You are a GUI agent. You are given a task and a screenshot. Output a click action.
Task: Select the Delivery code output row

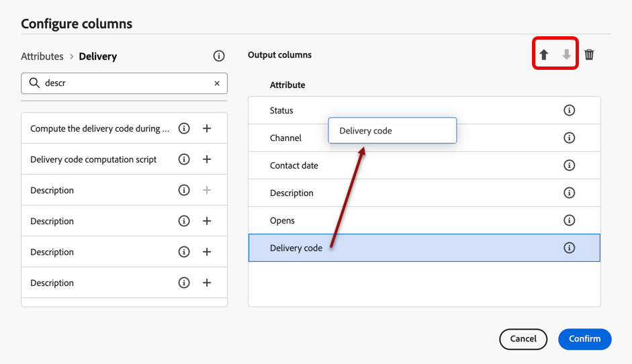[x=403, y=248]
